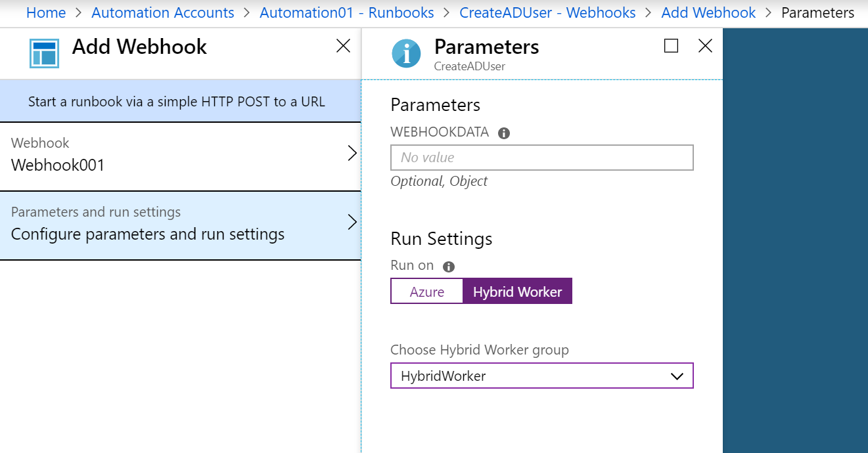Image resolution: width=868 pixels, height=453 pixels.
Task: Open the Choose Hybrid Worker group dropdown
Action: click(541, 376)
